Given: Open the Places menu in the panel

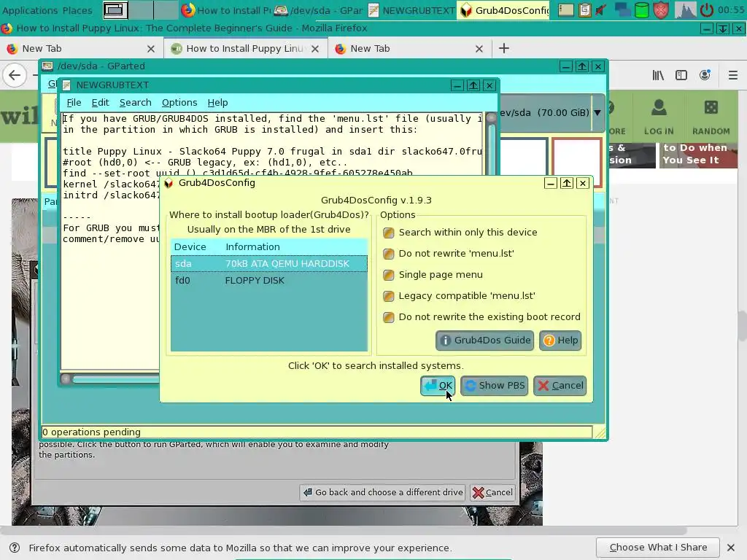Looking at the screenshot, I should [77, 10].
